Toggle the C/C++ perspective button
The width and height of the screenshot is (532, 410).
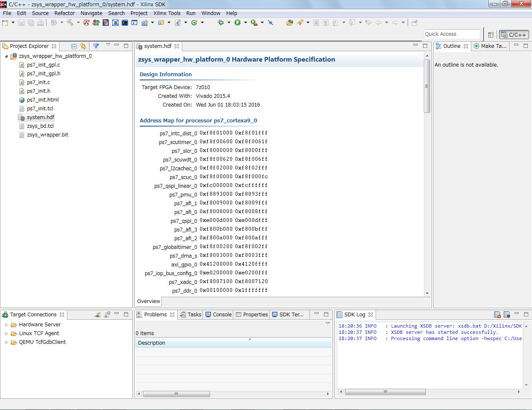514,35
